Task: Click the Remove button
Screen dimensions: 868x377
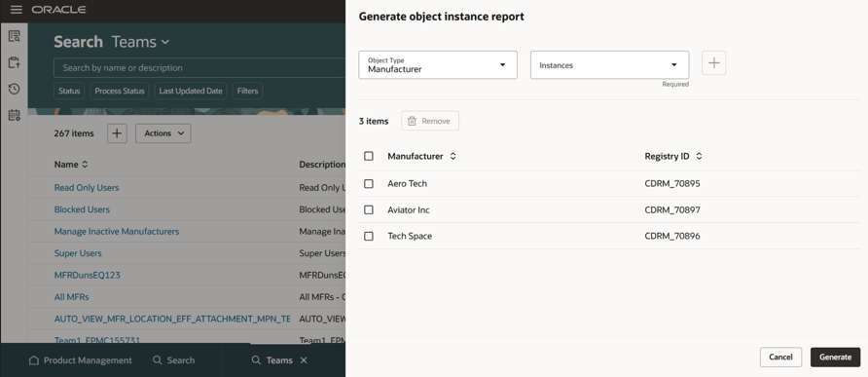Action: click(x=430, y=121)
